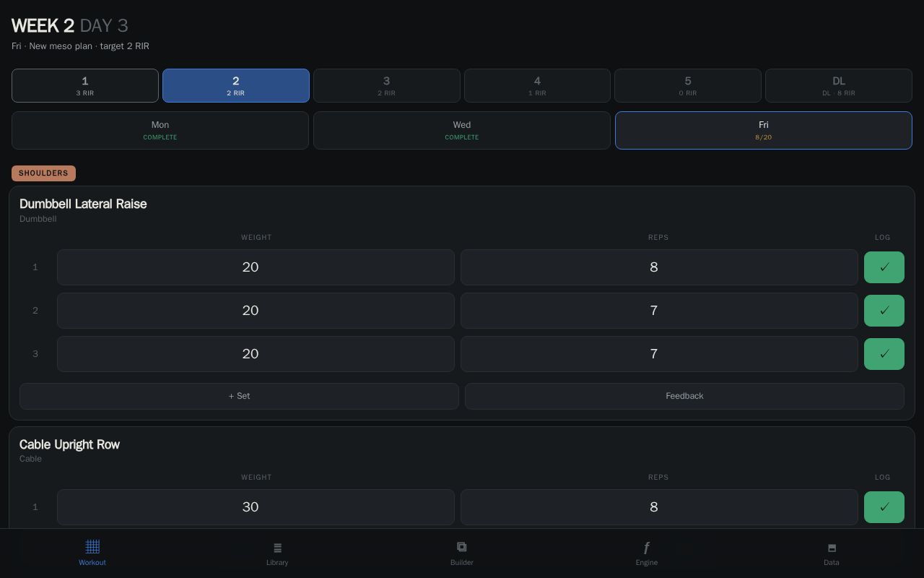Image resolution: width=924 pixels, height=578 pixels.
Task: Edit reps field of Lateral Raise set 3
Action: (659, 354)
